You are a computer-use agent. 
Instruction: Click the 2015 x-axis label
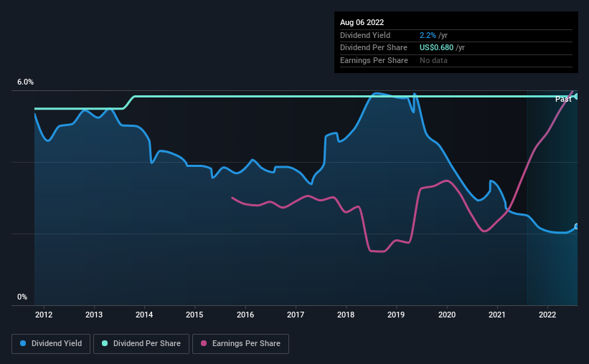(194, 315)
